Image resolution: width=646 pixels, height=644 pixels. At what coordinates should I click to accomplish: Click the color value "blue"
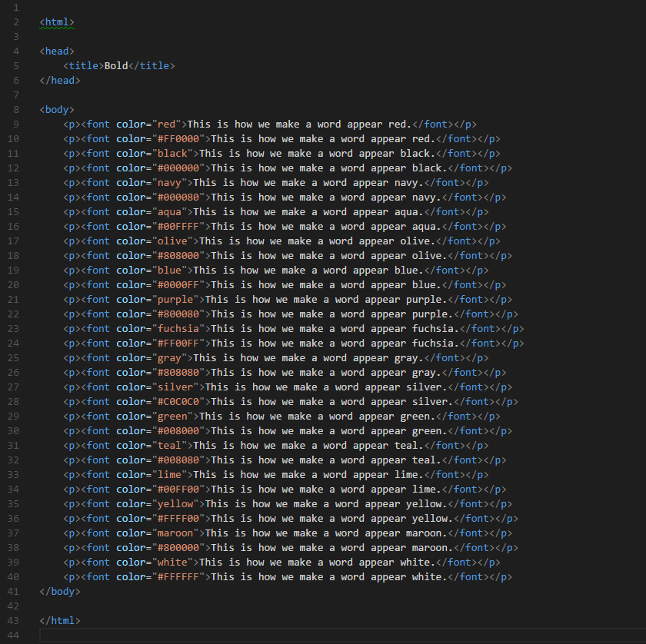coord(169,271)
